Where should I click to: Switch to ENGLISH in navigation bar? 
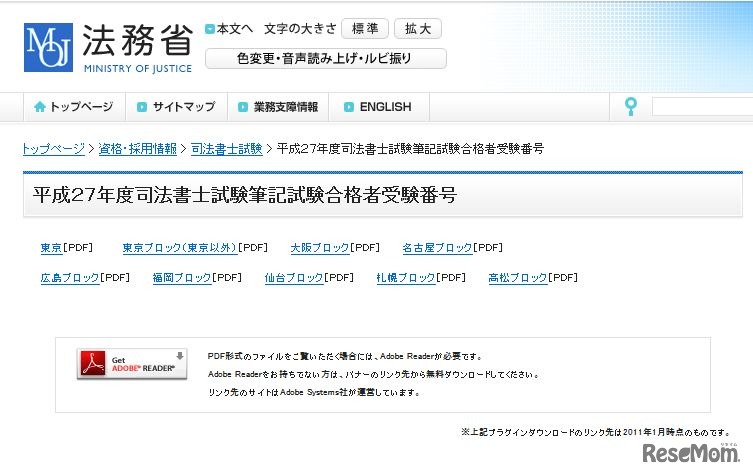tap(379, 107)
